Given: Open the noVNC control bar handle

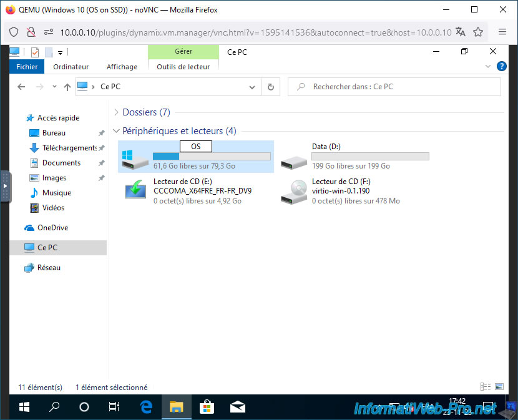Looking at the screenshot, I should point(5,186).
